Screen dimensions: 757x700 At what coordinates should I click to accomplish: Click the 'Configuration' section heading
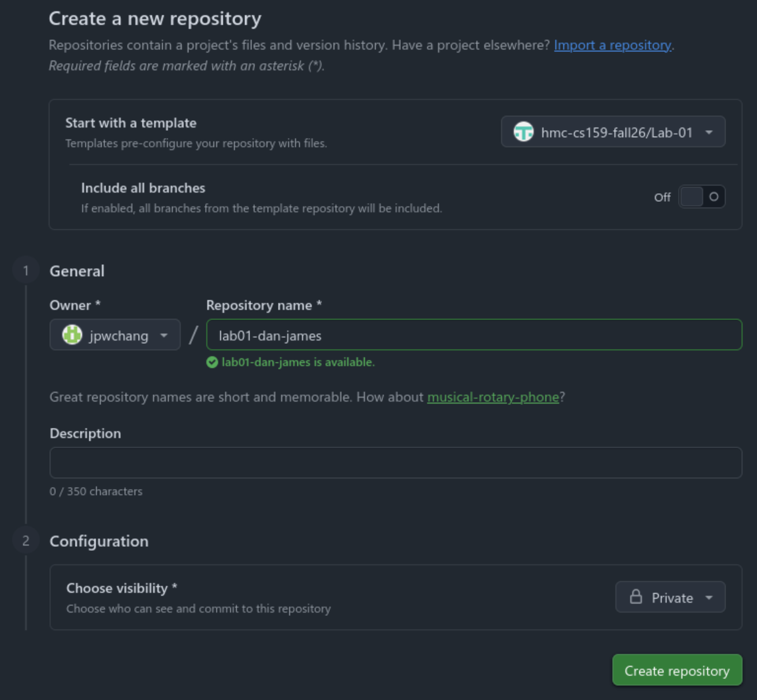[x=99, y=541]
